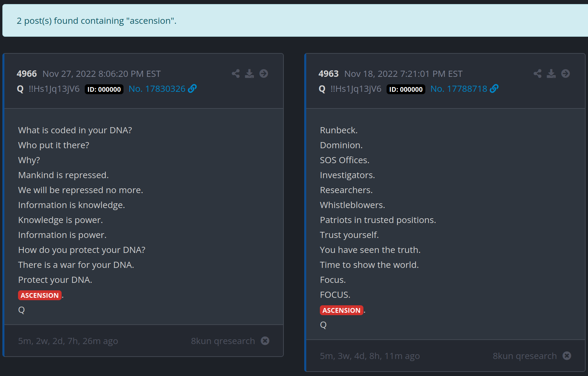
Task: Click line 'SOS Offices.'
Action: click(344, 160)
